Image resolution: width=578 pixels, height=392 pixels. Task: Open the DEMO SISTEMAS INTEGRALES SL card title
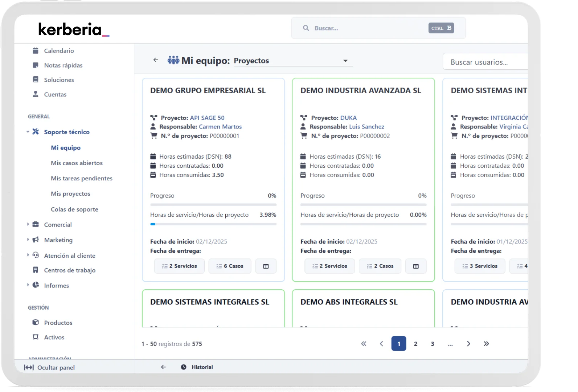coord(210,302)
